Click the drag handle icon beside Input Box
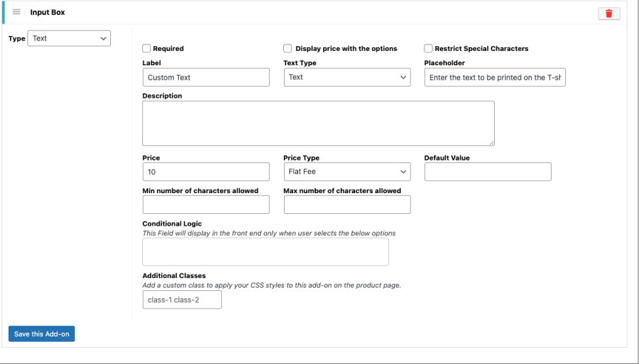 pyautogui.click(x=16, y=12)
